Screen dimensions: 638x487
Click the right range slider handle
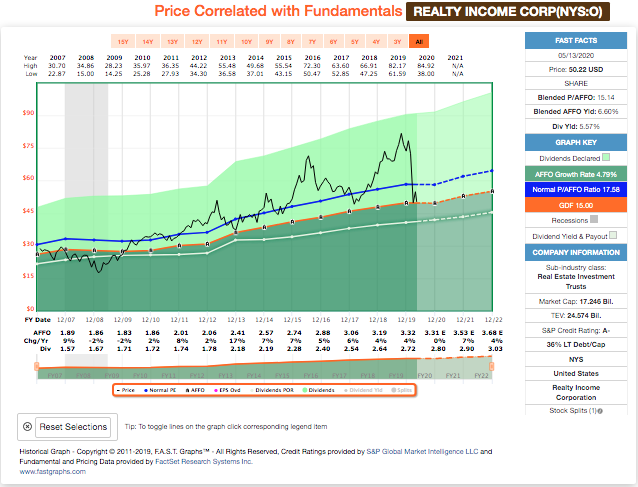pyautogui.click(x=492, y=367)
